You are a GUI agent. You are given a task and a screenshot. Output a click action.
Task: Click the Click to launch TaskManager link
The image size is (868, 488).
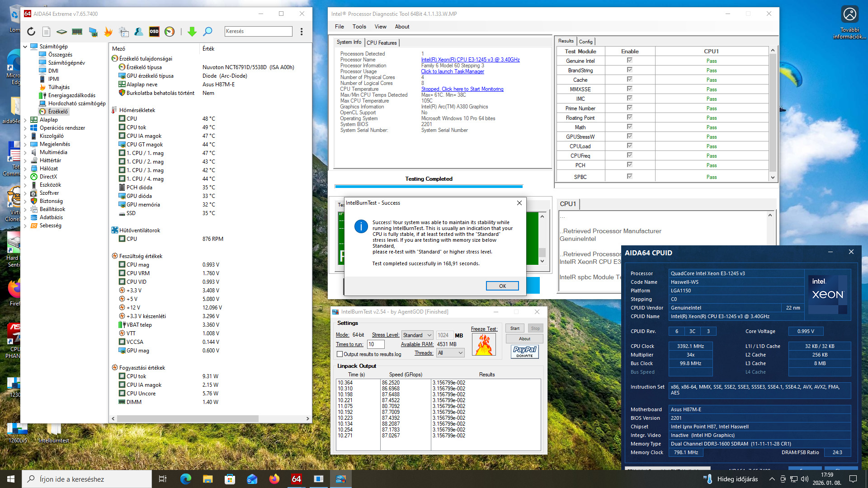(452, 71)
